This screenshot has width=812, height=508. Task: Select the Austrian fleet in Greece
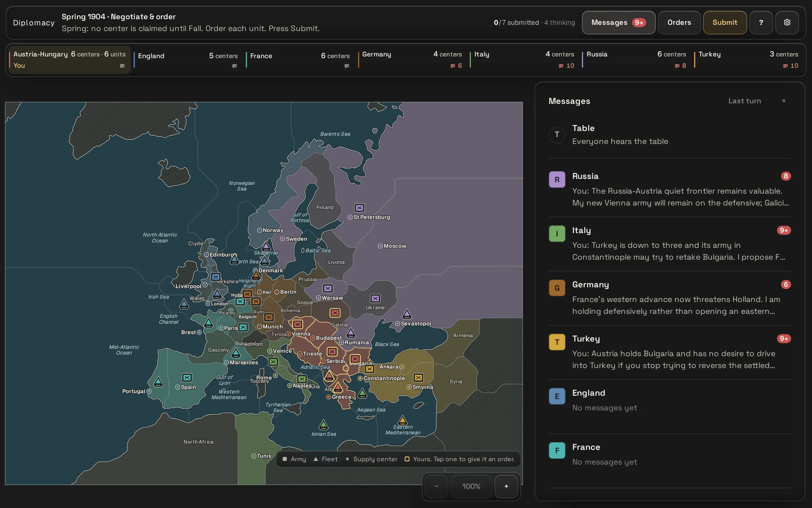(x=338, y=387)
